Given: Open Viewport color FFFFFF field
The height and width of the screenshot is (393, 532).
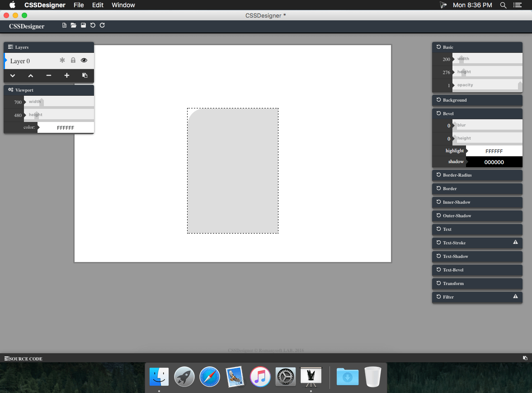Looking at the screenshot, I should pyautogui.click(x=66, y=128).
